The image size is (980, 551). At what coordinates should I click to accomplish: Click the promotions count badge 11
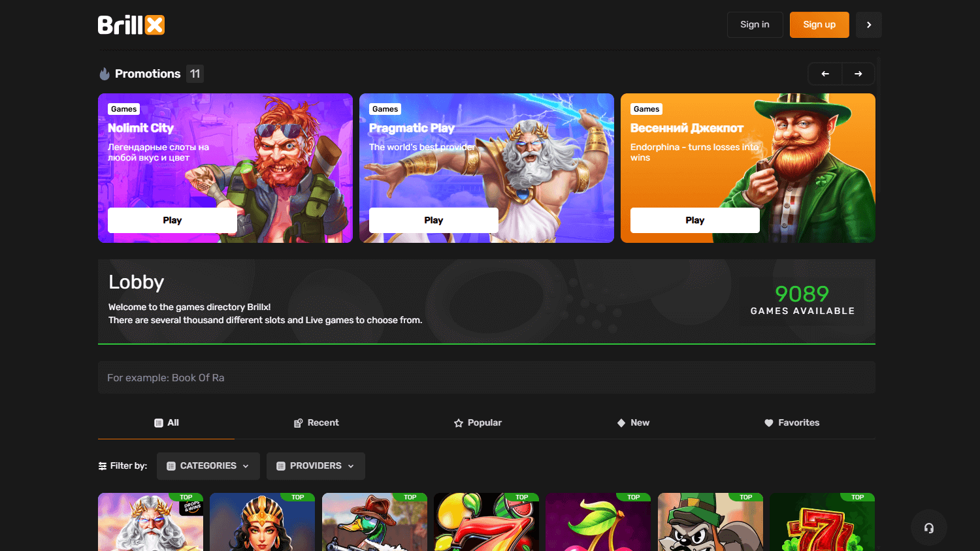pos(195,74)
